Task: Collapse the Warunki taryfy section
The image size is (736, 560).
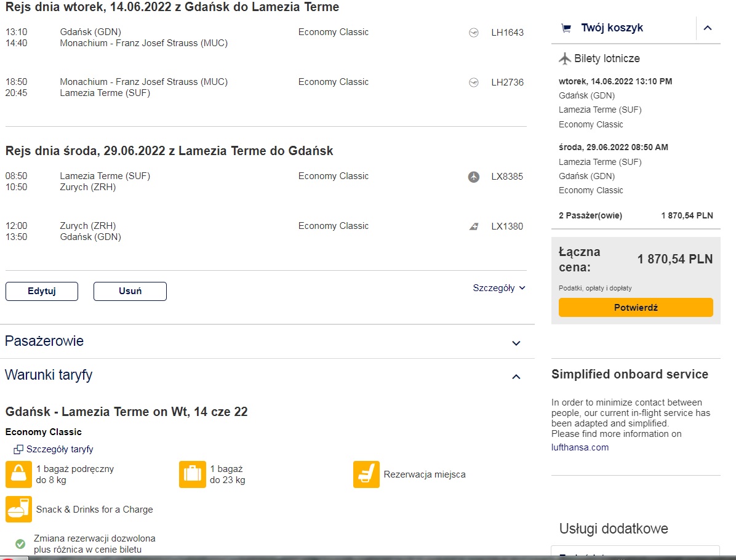Action: (516, 377)
